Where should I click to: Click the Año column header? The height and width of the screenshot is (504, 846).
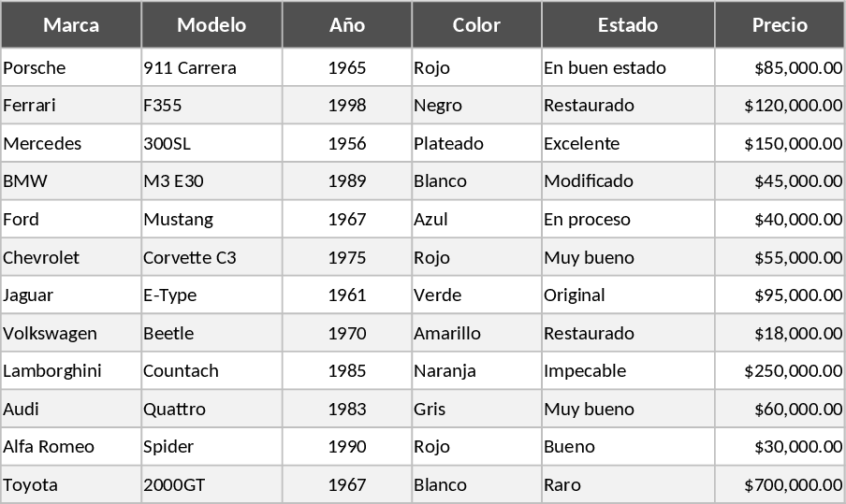point(346,25)
